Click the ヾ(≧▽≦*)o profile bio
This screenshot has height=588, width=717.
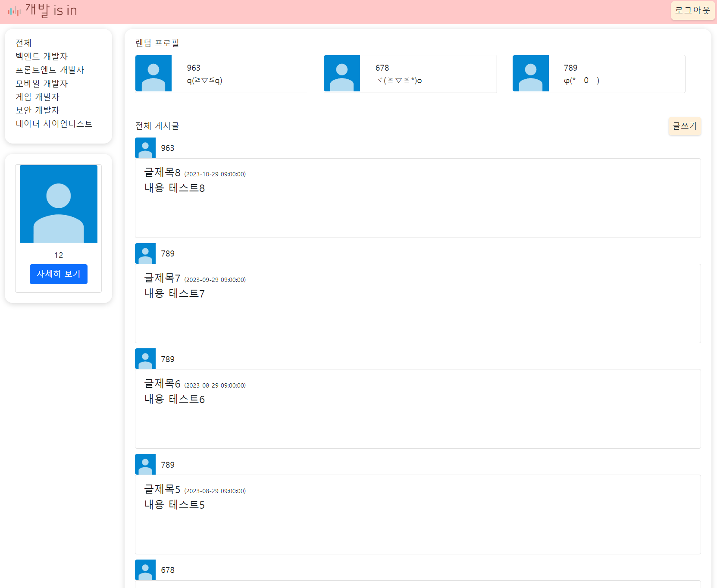(x=399, y=81)
